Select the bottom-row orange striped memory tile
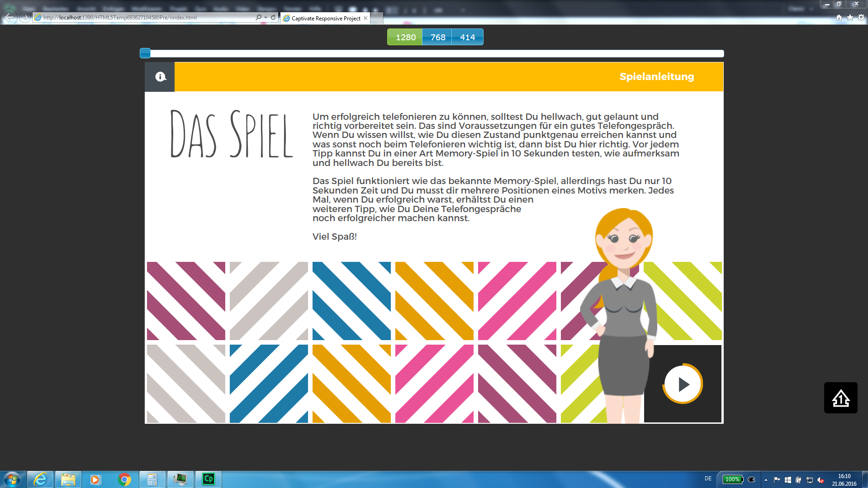This screenshot has width=868, height=488. (351, 384)
